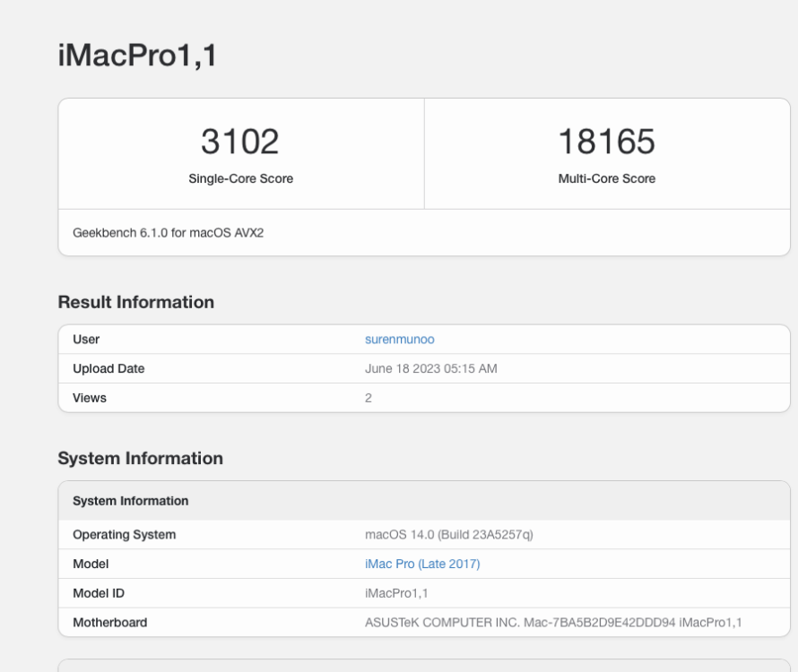Click the single-core score 3102

[x=240, y=142]
